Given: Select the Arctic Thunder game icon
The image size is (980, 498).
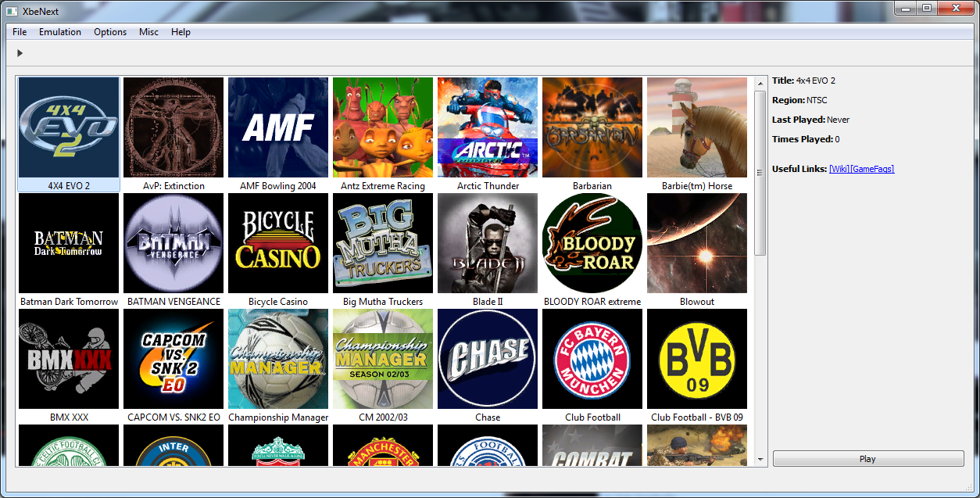Looking at the screenshot, I should (x=488, y=127).
